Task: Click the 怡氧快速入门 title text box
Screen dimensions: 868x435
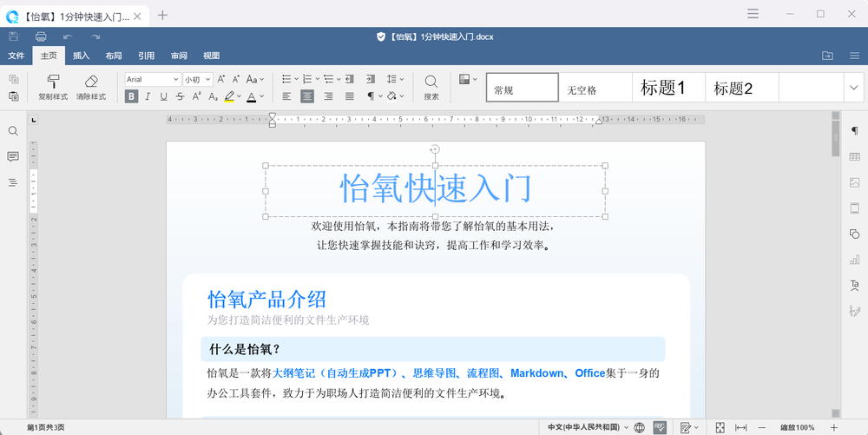Action: click(434, 189)
